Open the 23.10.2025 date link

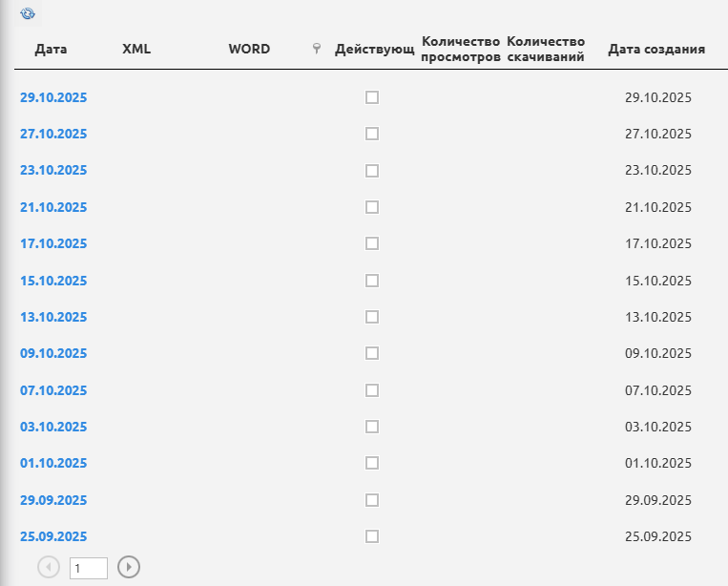53,170
